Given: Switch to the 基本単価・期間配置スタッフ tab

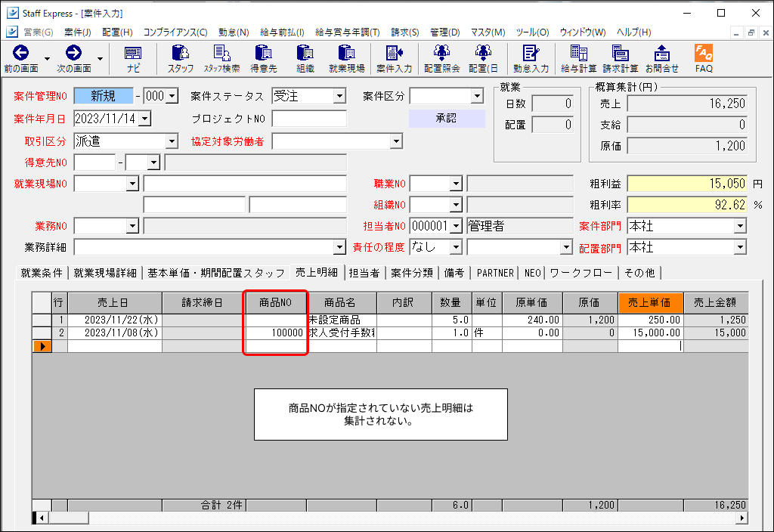Looking at the screenshot, I should (x=216, y=273).
